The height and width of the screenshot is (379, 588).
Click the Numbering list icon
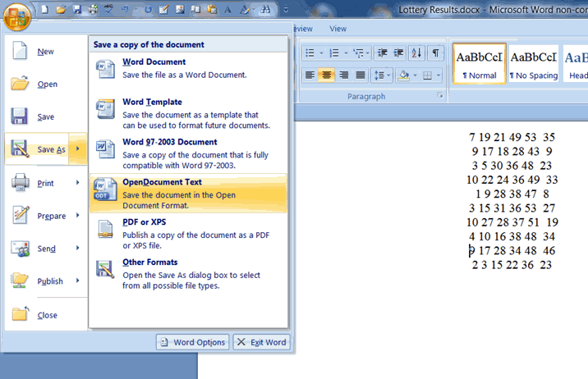tap(333, 53)
